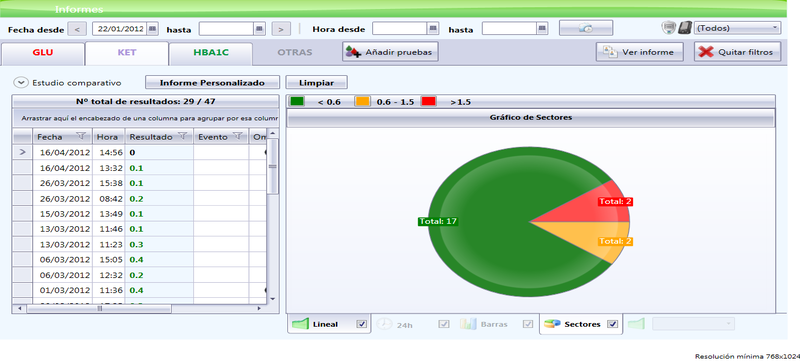The height and width of the screenshot is (361, 800).
Task: Click the Quitar filtros button
Action: [737, 52]
